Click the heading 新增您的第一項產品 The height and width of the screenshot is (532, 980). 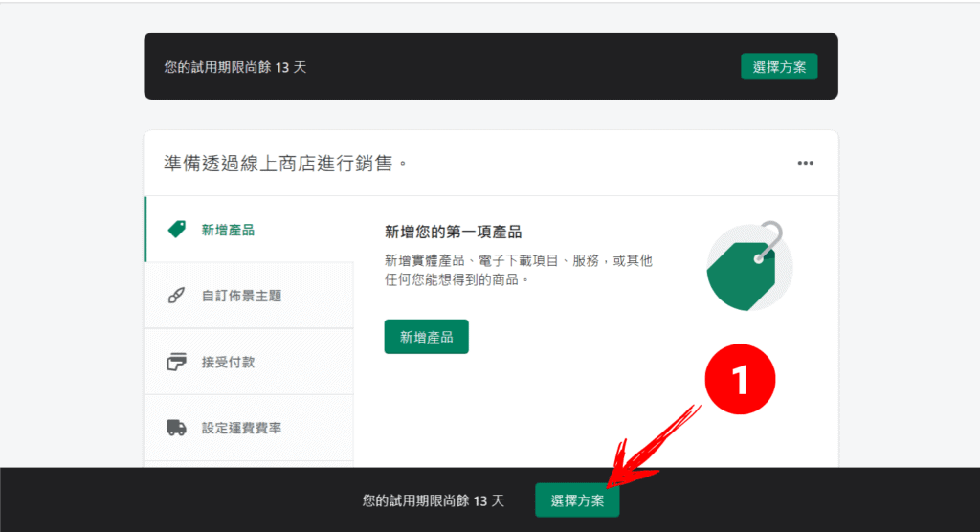[453, 233]
